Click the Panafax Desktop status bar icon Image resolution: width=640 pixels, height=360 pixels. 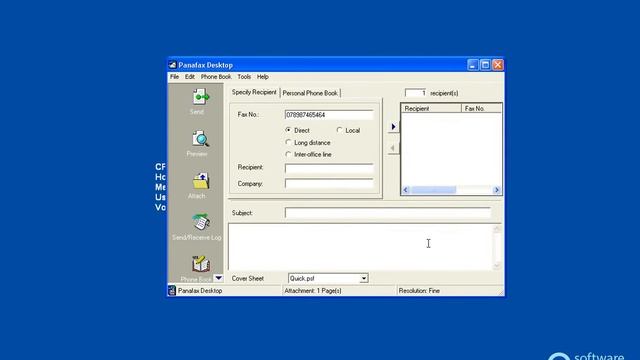172,291
